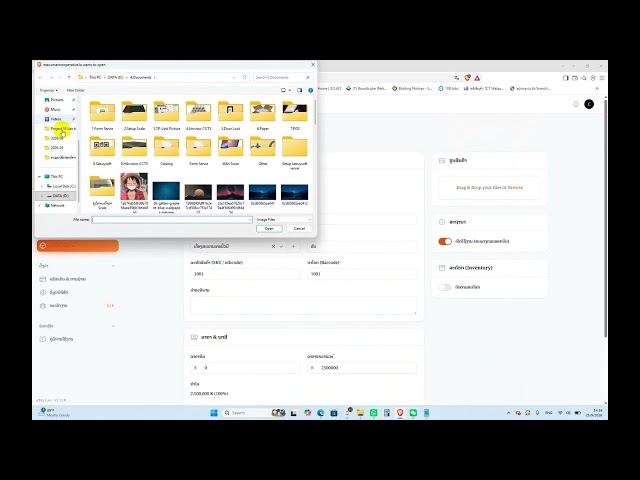This screenshot has height=480, width=640.
Task: Open the 3.TP-Link Picture folder
Action: click(167, 116)
